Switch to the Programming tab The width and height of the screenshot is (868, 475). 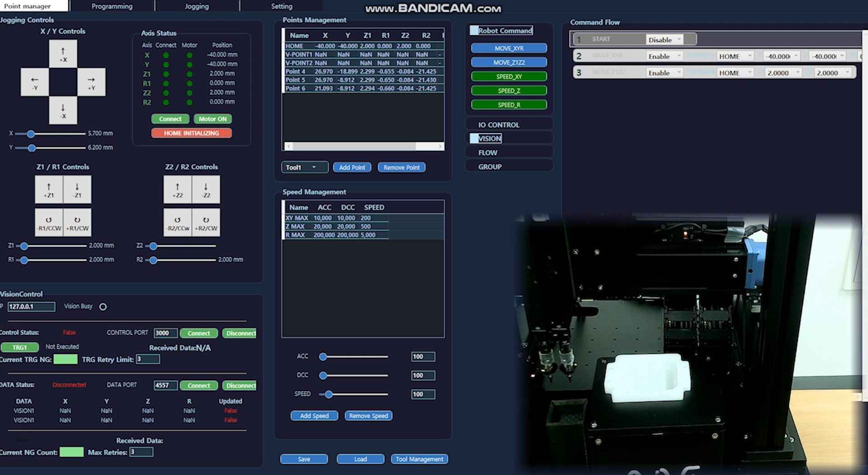[x=111, y=6]
